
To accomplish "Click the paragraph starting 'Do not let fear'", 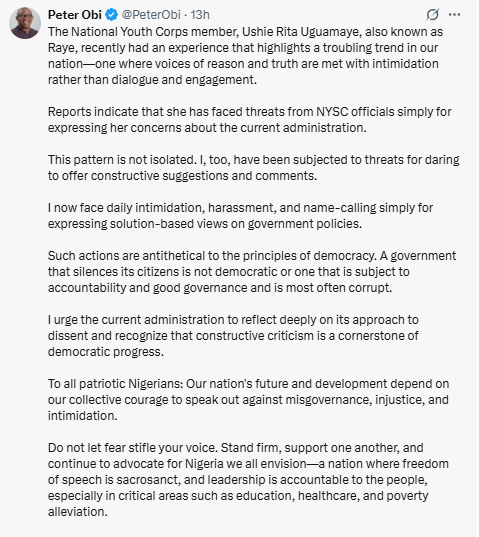I will click(x=248, y=480).
